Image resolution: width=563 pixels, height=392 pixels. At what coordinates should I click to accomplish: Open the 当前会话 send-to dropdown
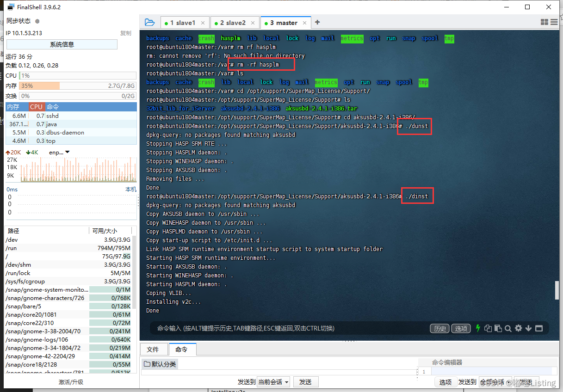(273, 382)
